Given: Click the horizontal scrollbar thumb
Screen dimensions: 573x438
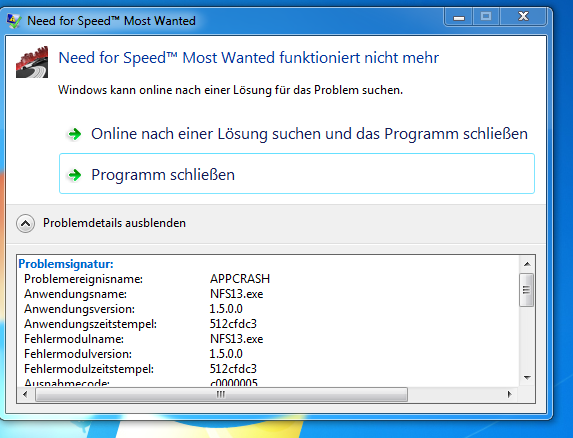Looking at the screenshot, I should click(221, 395).
